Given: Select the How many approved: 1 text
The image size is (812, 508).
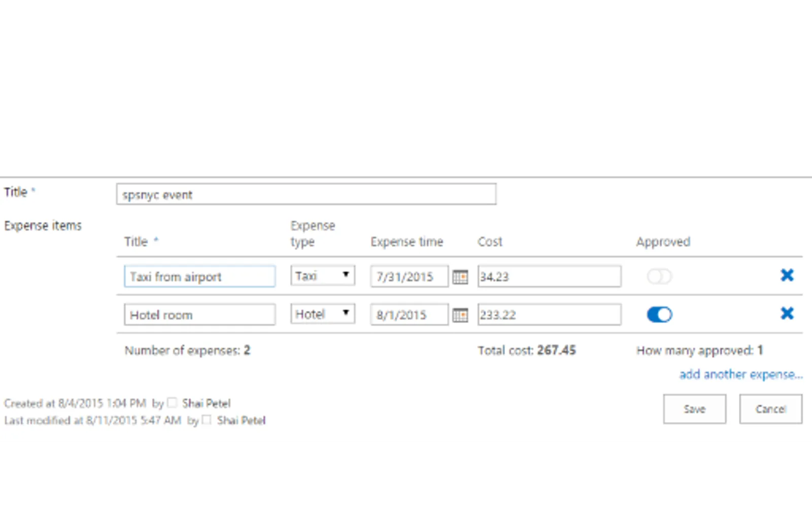Looking at the screenshot, I should pyautogui.click(x=700, y=351).
